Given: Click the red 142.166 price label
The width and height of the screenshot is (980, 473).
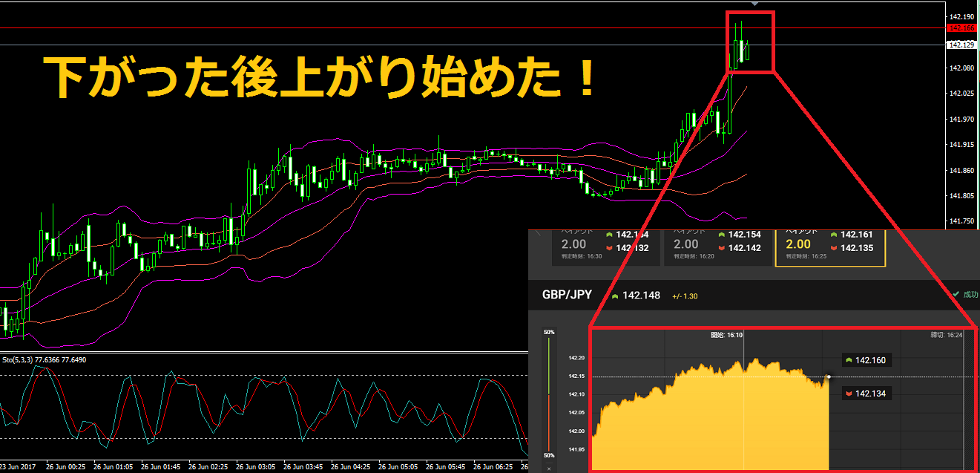Looking at the screenshot, I should [x=961, y=28].
